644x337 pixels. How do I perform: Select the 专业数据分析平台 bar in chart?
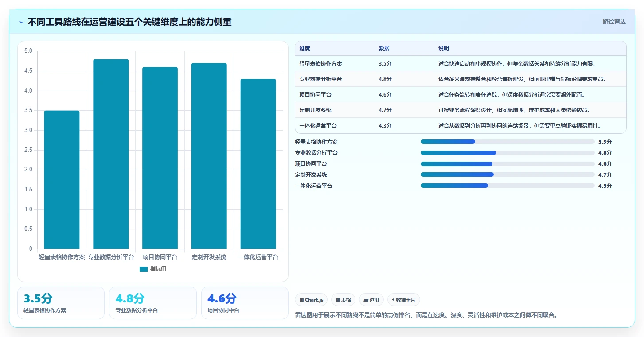coord(111,154)
